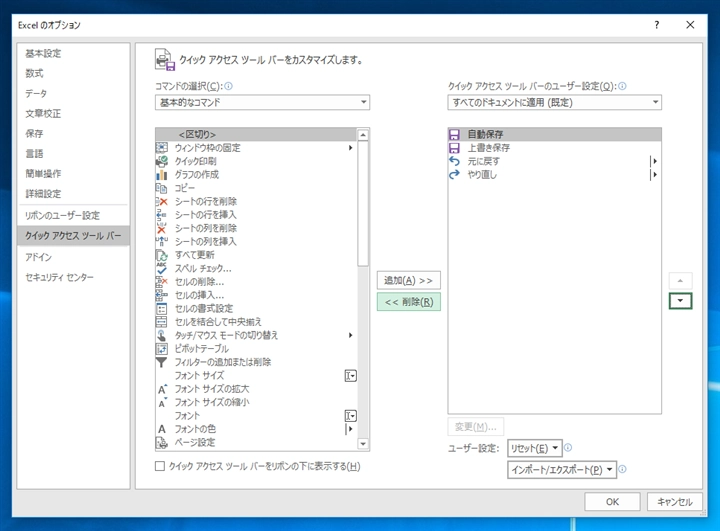Choose the コピー command icon
The height and width of the screenshot is (531, 720).
coord(162,188)
